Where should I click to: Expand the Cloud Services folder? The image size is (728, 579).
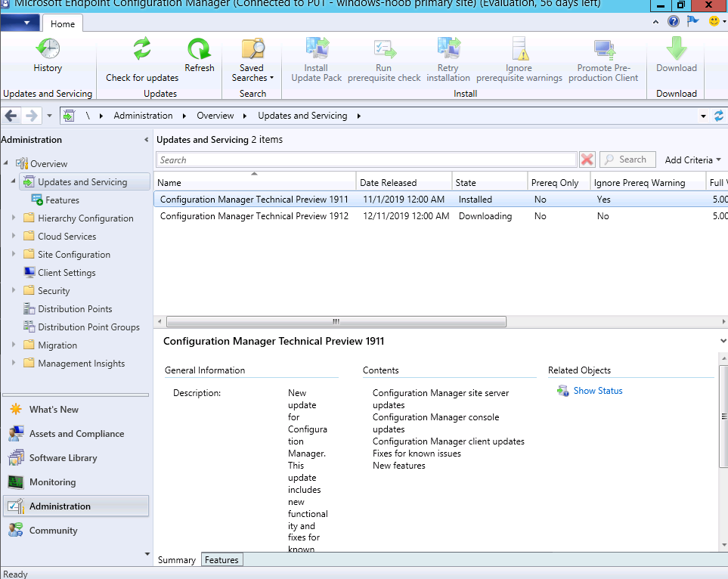coord(13,235)
